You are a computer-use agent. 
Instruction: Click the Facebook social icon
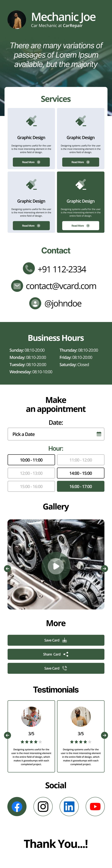click(x=17, y=806)
